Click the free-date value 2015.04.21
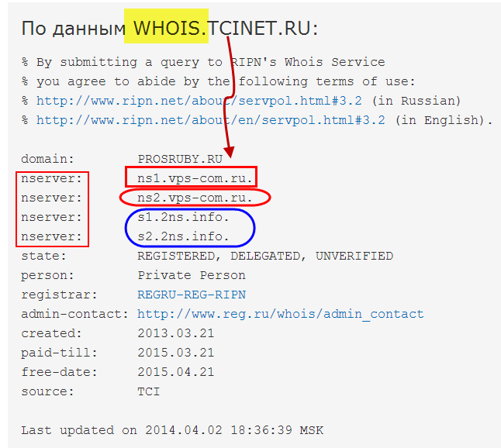501x448 pixels. (176, 372)
